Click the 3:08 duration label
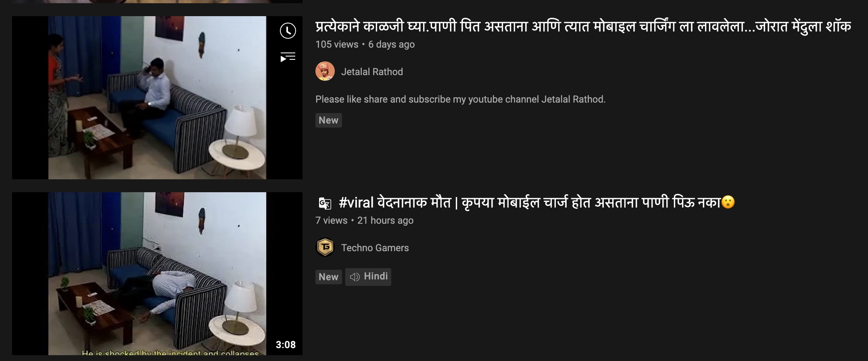This screenshot has width=868, height=361. 286,345
